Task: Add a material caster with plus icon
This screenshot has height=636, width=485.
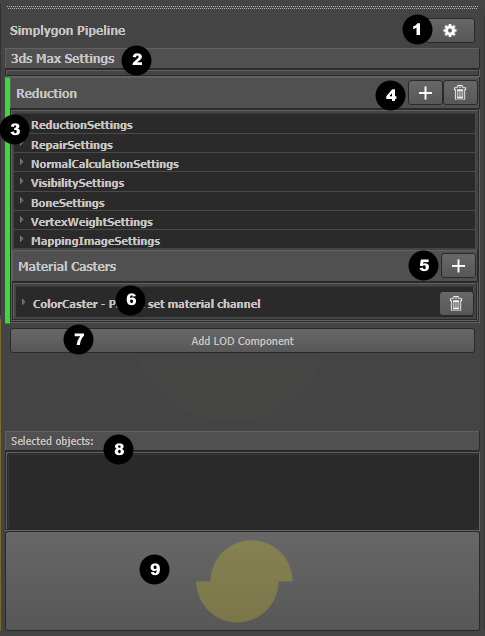Action: tap(458, 266)
